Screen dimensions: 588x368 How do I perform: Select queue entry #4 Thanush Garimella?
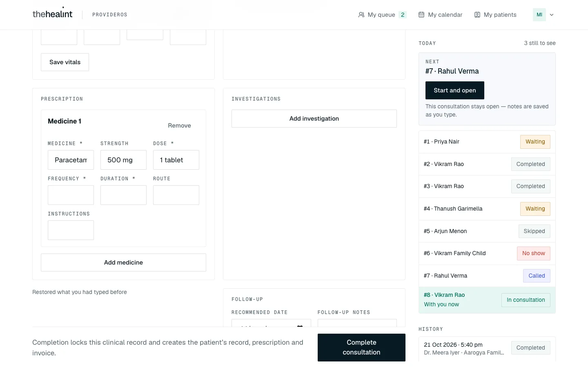487,209
